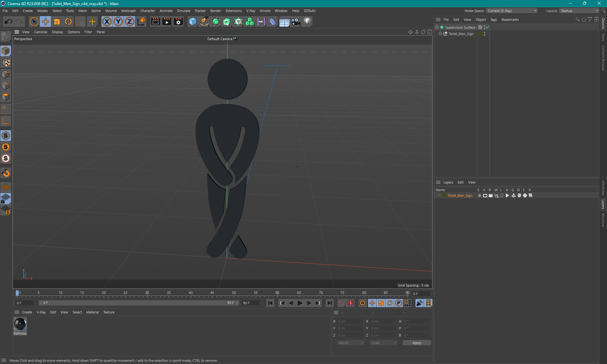
Task: Click the timeline frame input field
Action: coord(25,303)
